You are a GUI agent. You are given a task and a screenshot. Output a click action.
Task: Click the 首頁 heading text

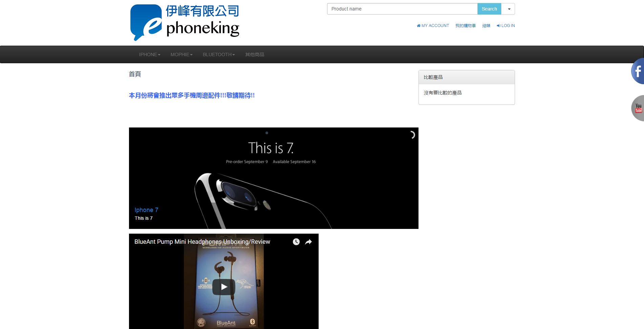point(135,74)
